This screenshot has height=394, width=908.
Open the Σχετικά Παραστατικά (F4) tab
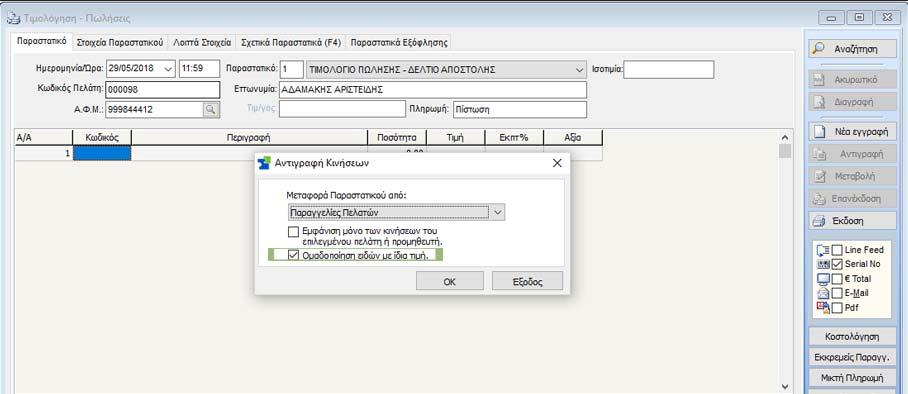click(291, 42)
